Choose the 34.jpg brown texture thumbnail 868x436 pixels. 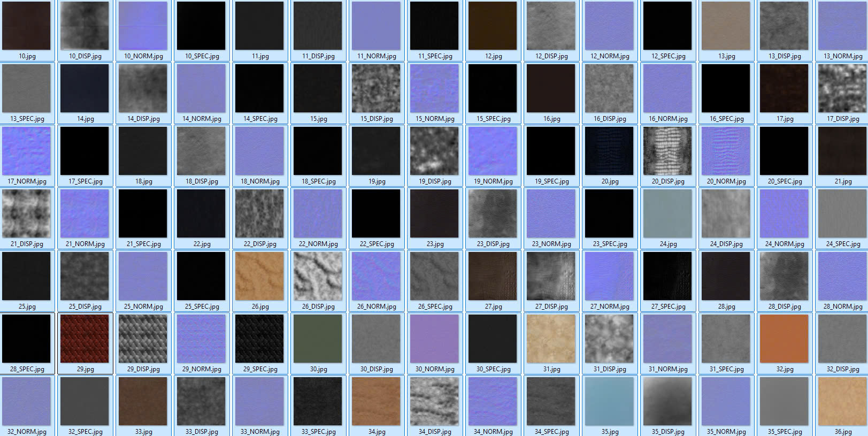coord(376,401)
